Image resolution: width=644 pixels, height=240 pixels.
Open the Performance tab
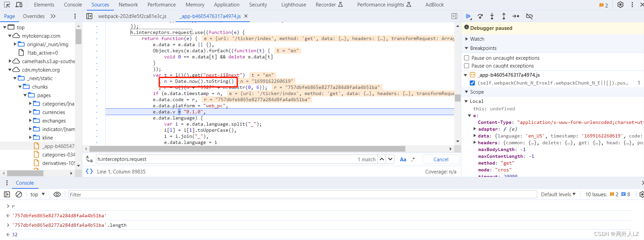(161, 5)
